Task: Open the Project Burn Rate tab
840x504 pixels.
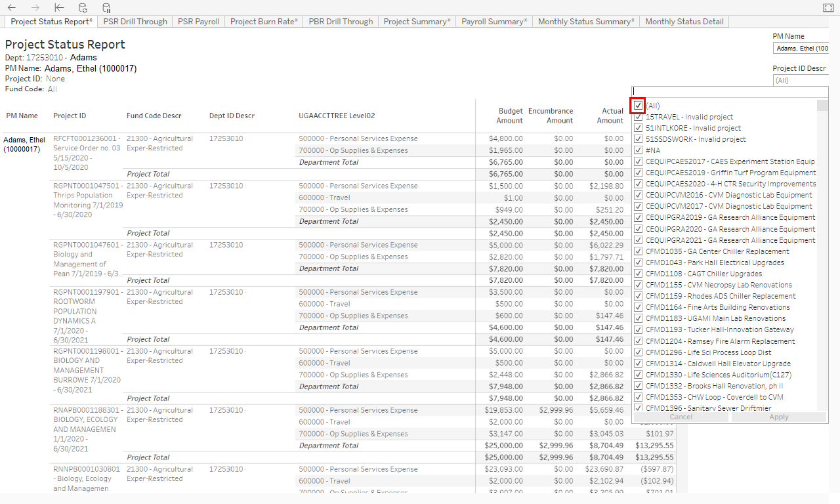Action: (264, 22)
